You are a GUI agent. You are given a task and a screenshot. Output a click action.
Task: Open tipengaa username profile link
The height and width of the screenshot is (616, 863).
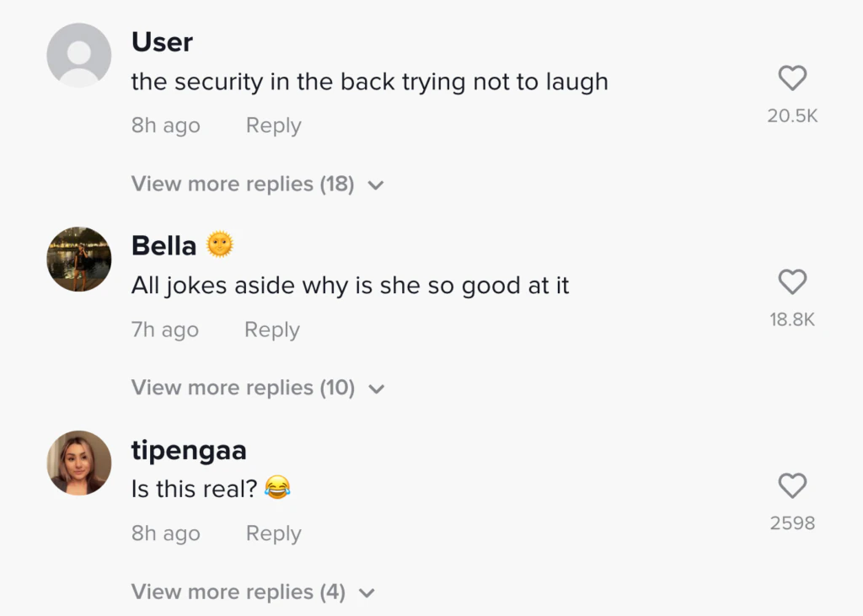pyautogui.click(x=189, y=450)
